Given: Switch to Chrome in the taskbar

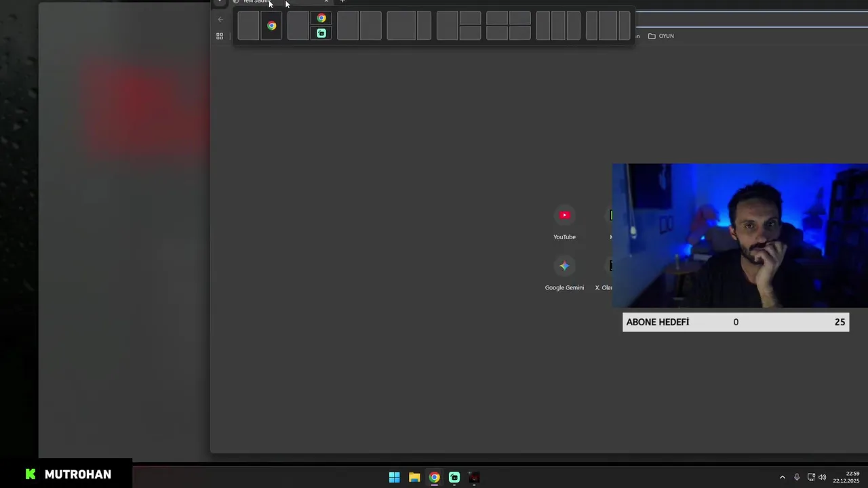Looking at the screenshot, I should [434, 477].
